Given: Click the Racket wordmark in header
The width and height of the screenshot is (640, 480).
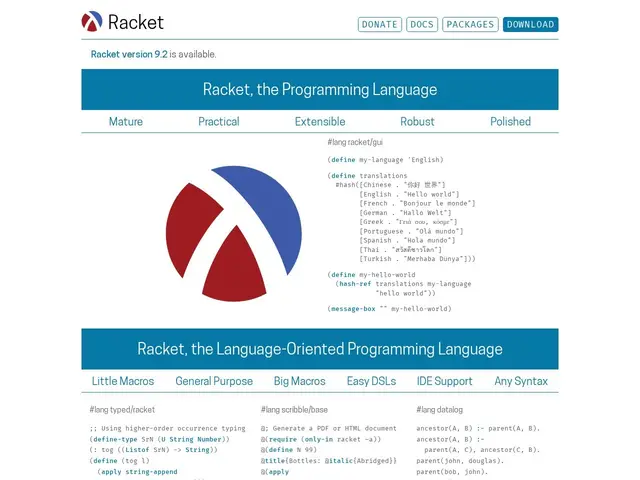Looking at the screenshot, I should (x=136, y=22).
